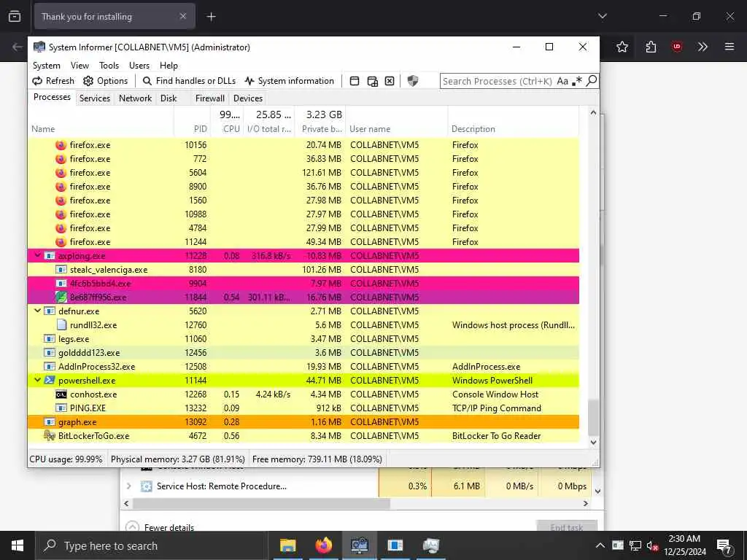Select the Processes tab

pos(52,97)
